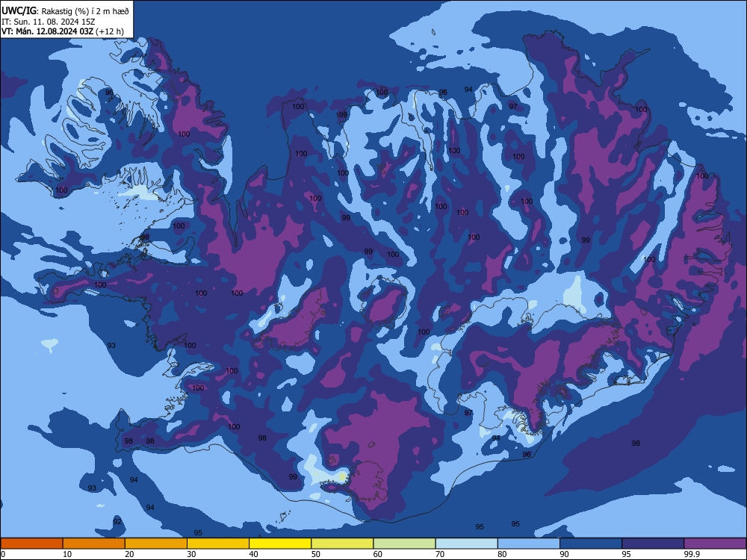Click the init time 'IT: Sun. 11. 08. 2024 15Z'
Image resolution: width=747 pixels, height=560 pixels.
[48, 22]
